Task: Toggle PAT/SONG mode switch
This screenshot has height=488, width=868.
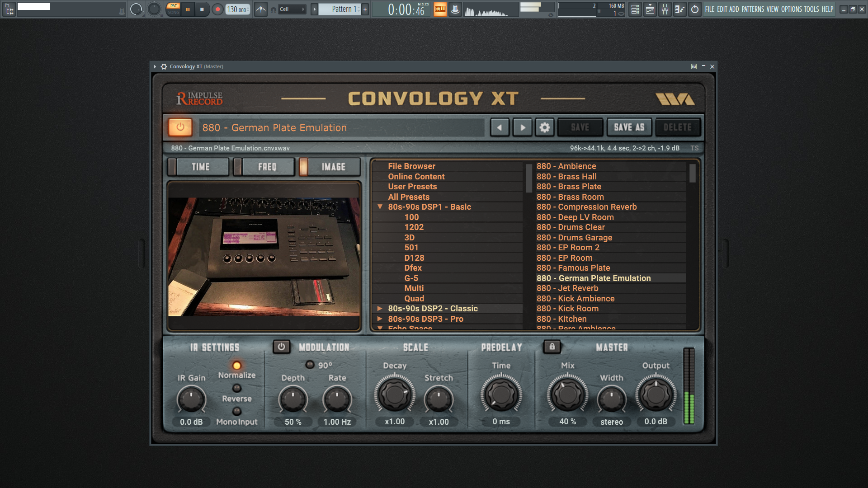Action: [x=174, y=9]
